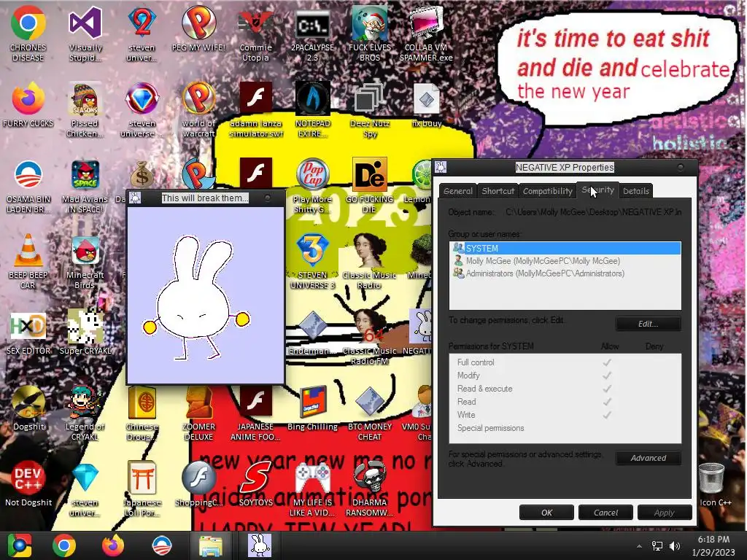The height and width of the screenshot is (560, 747).
Task: Launch the Mad Avians IN SPACE! icon
Action: [85, 186]
